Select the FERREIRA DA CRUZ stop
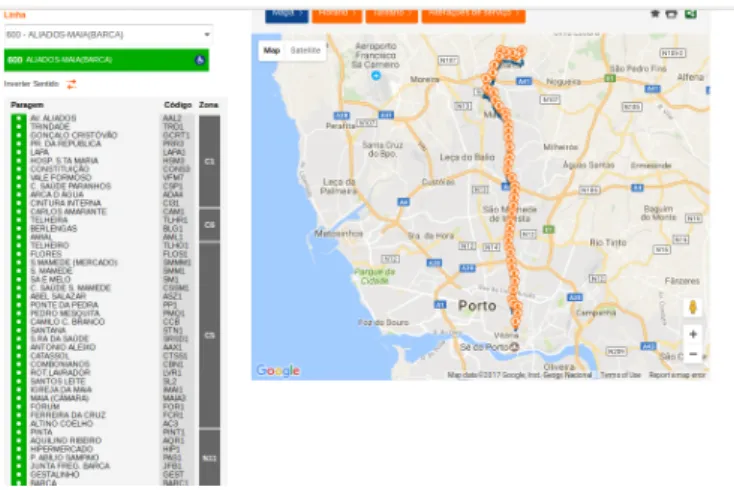This screenshot has width=734, height=490. point(68,415)
